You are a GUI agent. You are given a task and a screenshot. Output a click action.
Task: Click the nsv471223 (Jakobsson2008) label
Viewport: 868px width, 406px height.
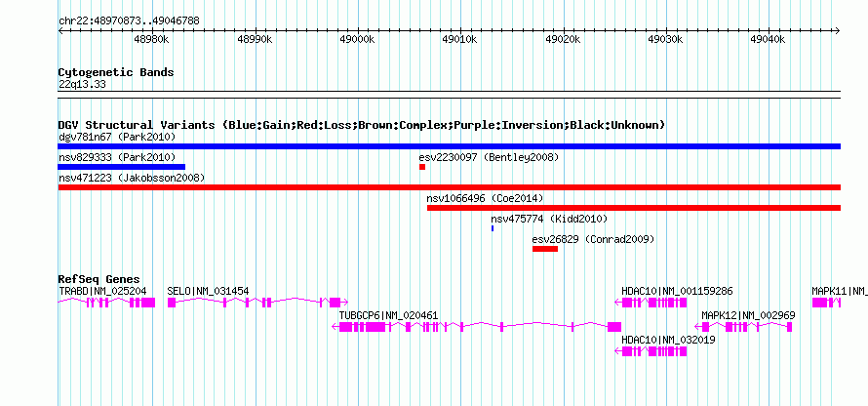pyautogui.click(x=132, y=178)
